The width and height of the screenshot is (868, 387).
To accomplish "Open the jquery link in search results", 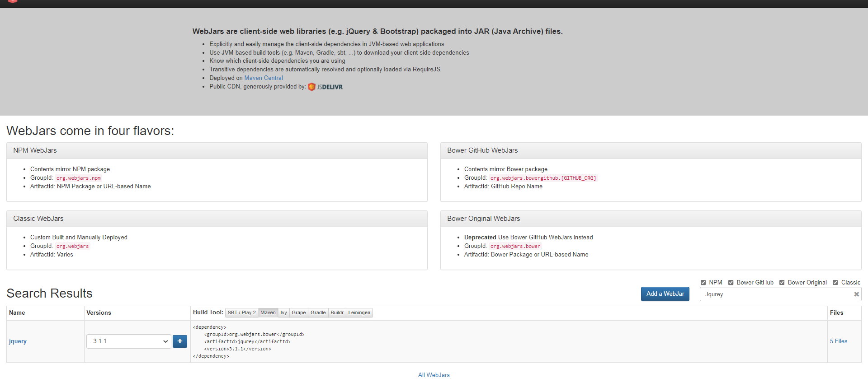I will click(x=18, y=341).
